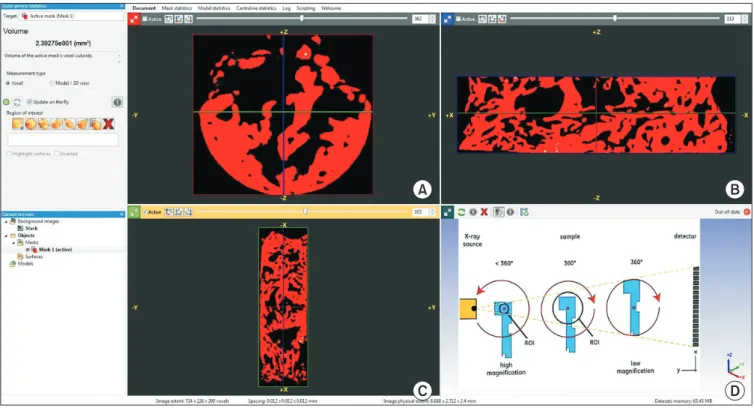The height and width of the screenshot is (408, 754).
Task: Select the fifth orange region of interest shape
Action: tap(70, 124)
